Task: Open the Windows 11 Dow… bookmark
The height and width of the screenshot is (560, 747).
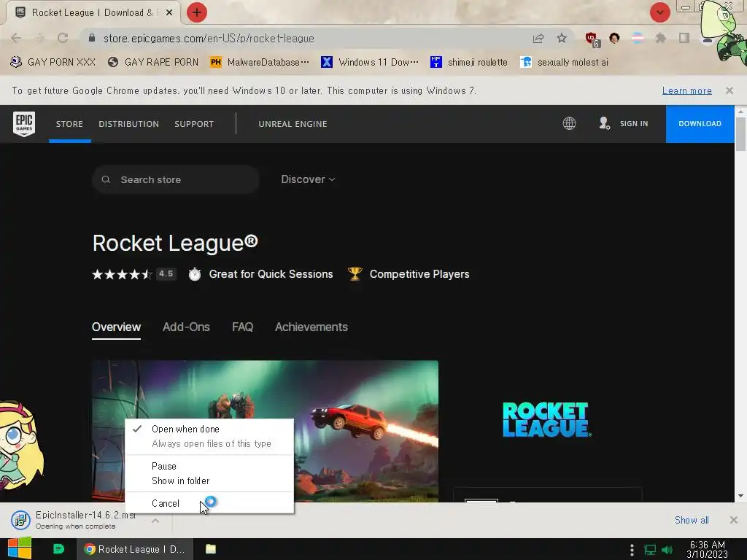Action: click(x=370, y=63)
